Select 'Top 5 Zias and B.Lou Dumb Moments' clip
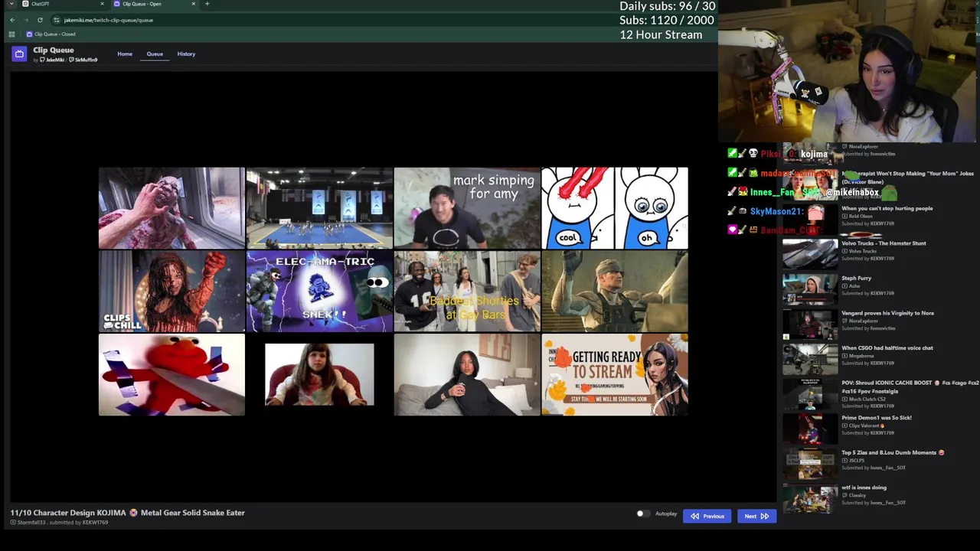980x551 pixels. click(x=893, y=453)
